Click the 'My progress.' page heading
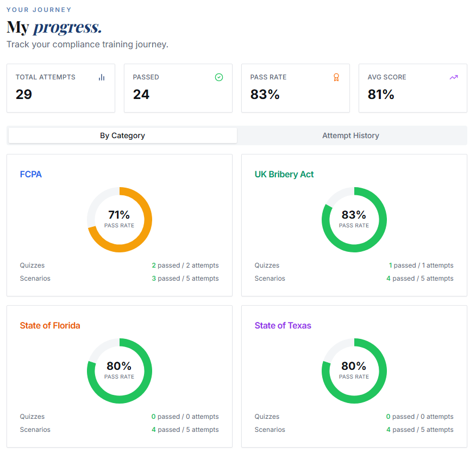Image resolution: width=476 pixels, height=452 pixels. [54, 27]
